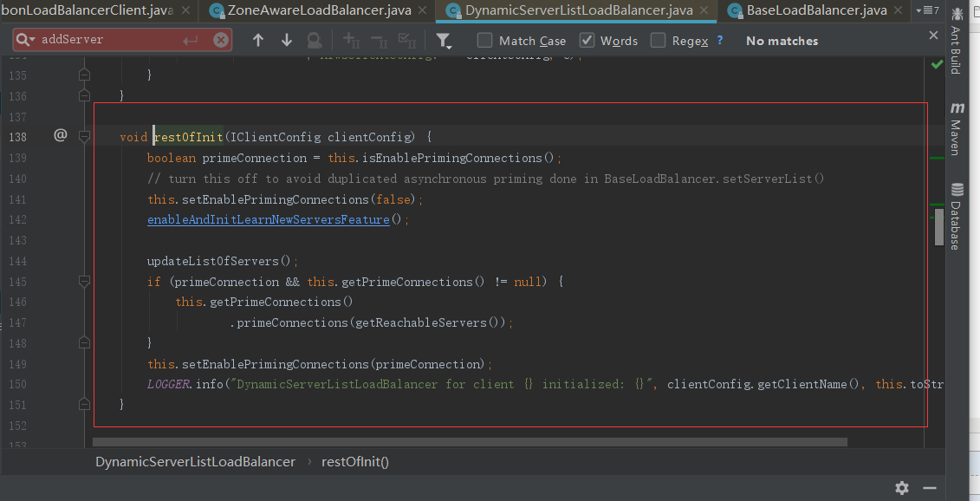Enable the Match Case checkbox

click(x=484, y=40)
